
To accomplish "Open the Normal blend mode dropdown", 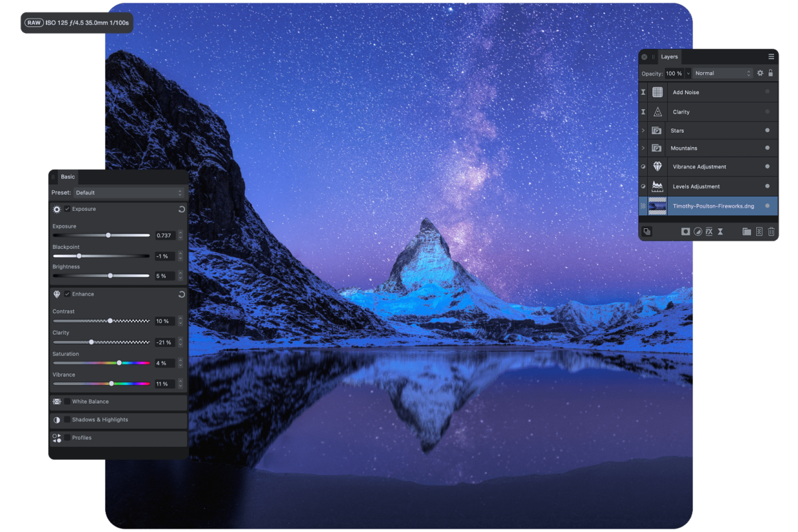I will pos(723,73).
